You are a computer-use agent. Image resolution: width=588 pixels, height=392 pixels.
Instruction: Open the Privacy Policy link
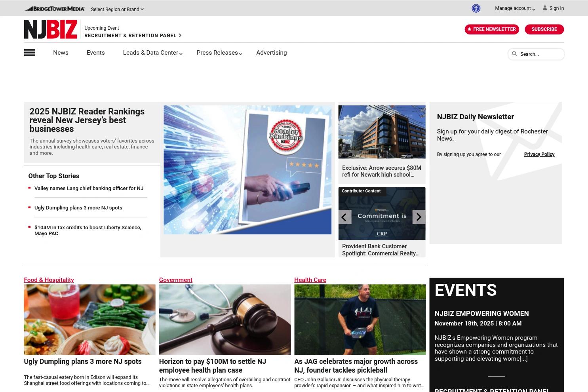[539, 154]
